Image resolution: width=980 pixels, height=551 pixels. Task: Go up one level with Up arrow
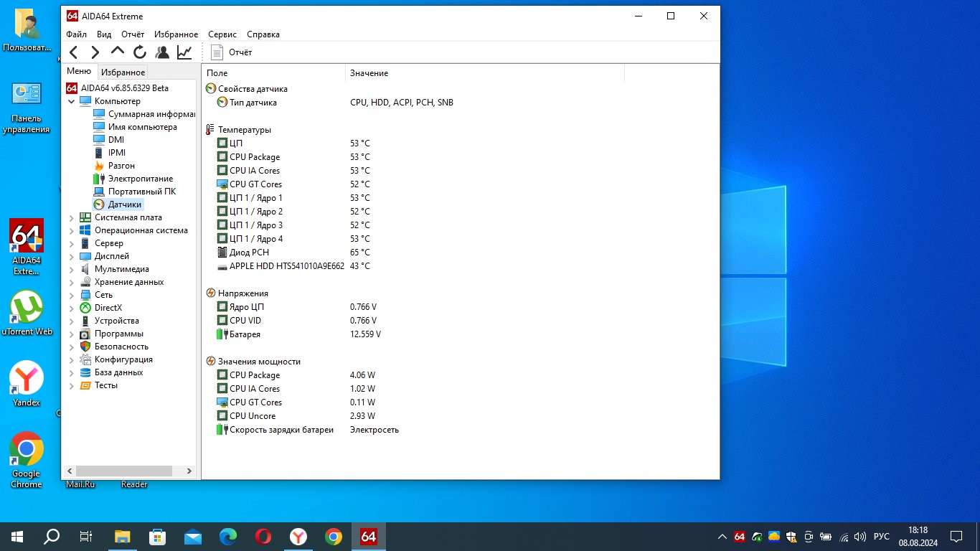(118, 52)
